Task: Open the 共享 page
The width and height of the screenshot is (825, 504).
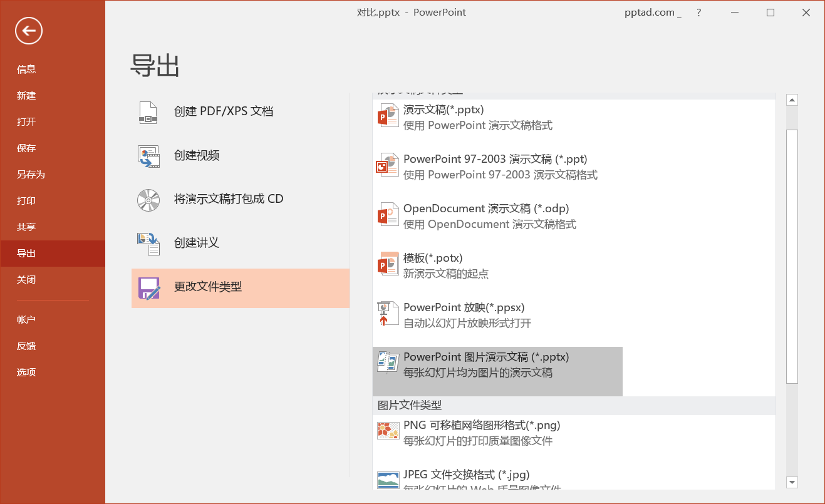Action: [53, 227]
